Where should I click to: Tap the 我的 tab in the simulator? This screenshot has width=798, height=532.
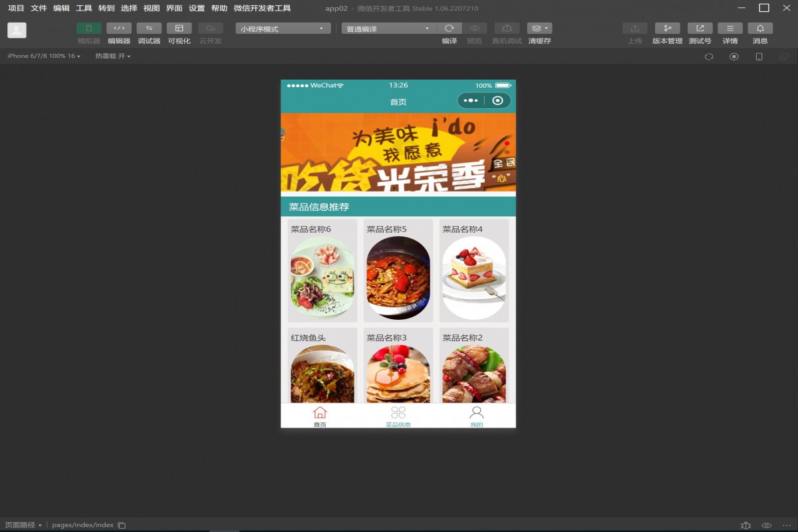(x=476, y=416)
